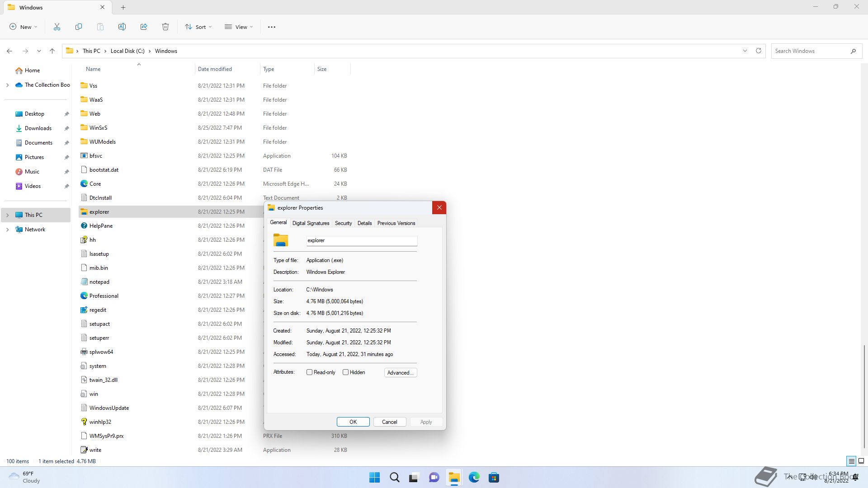Screen dimensions: 868x488
Task: Click the Cut scissors icon
Action: coord(57,27)
